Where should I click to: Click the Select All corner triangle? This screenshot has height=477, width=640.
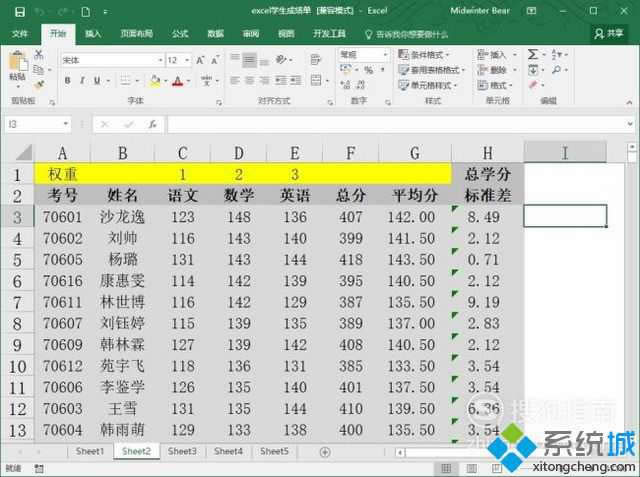pos(24,153)
